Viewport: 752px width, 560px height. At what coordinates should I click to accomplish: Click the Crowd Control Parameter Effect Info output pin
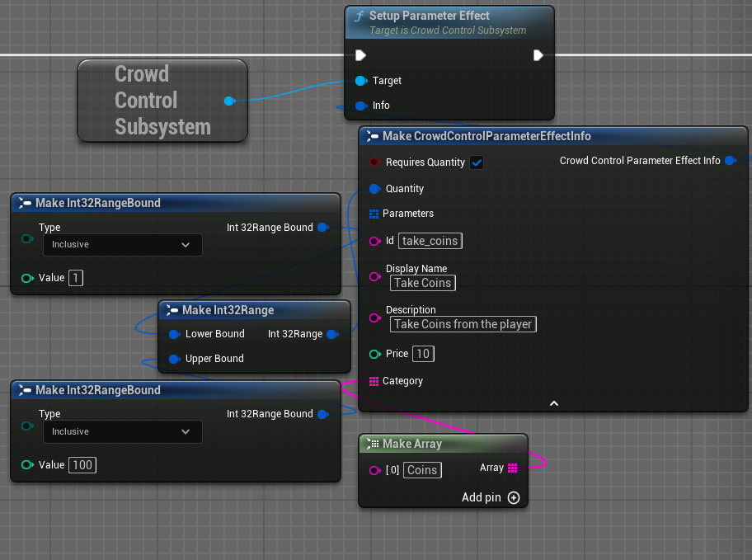click(731, 161)
